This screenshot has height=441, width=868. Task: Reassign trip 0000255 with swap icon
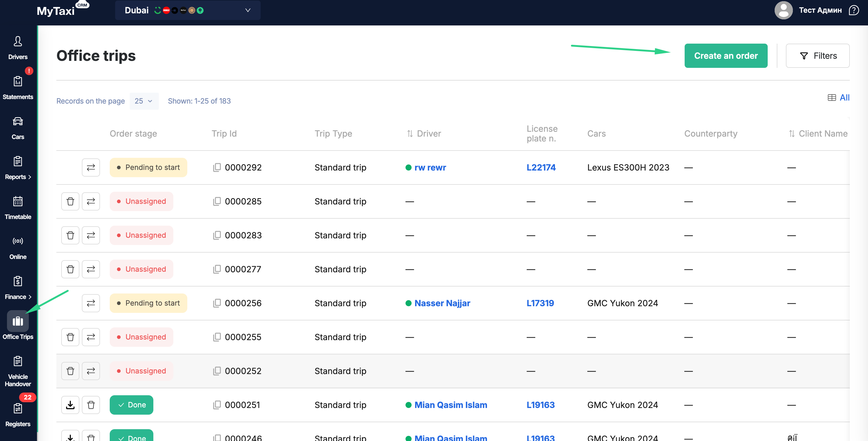(x=91, y=337)
